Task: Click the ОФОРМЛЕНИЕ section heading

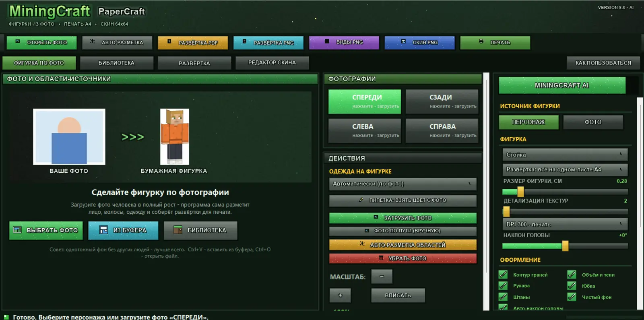Action: click(520, 260)
